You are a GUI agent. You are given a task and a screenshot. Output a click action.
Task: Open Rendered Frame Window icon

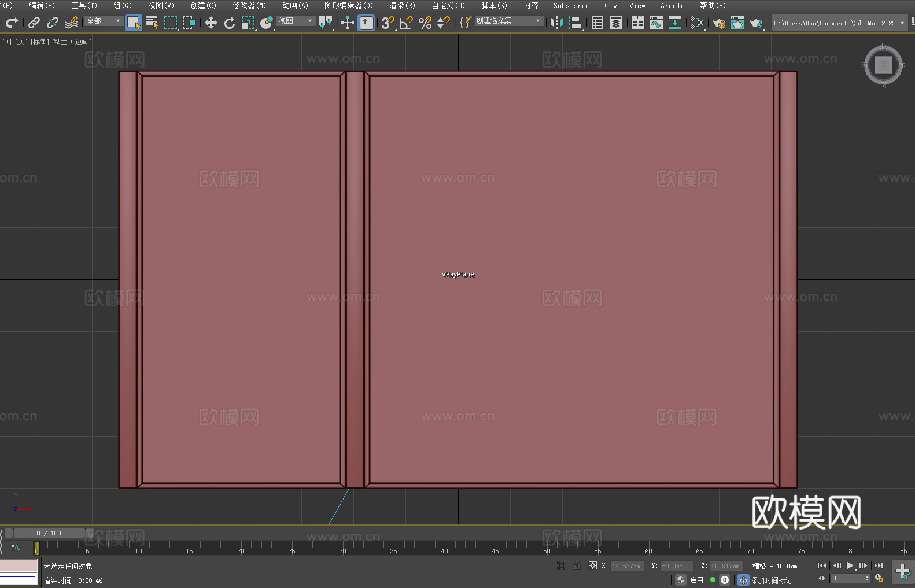tap(737, 23)
